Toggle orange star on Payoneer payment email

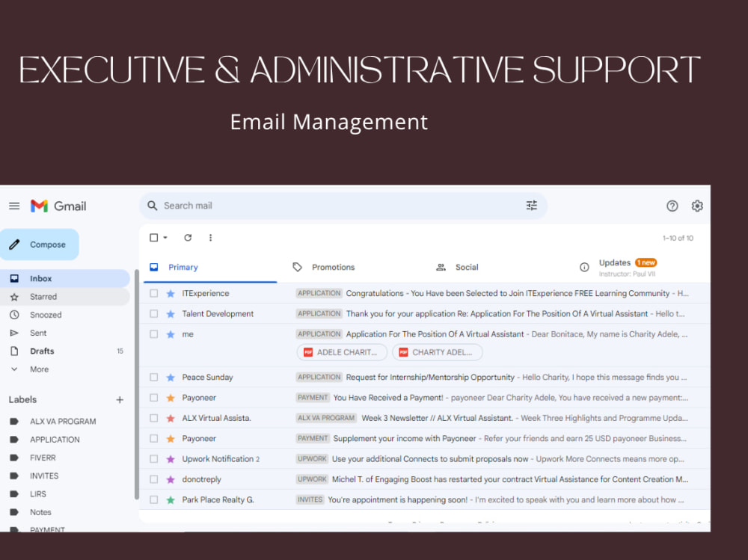[x=171, y=398]
